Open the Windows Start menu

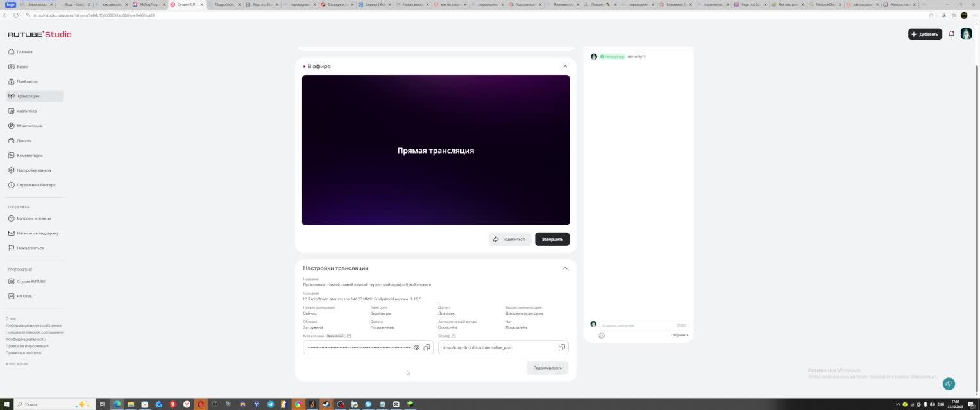coord(6,404)
